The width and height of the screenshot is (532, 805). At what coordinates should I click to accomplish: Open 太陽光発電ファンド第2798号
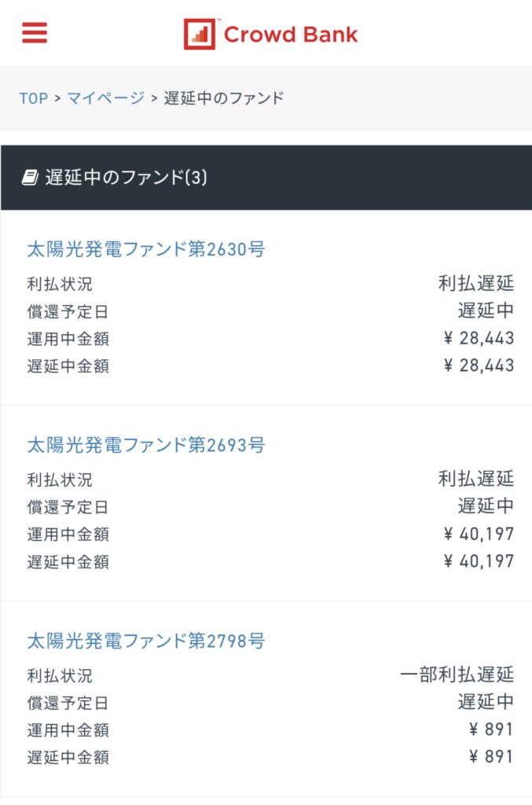click(x=146, y=641)
